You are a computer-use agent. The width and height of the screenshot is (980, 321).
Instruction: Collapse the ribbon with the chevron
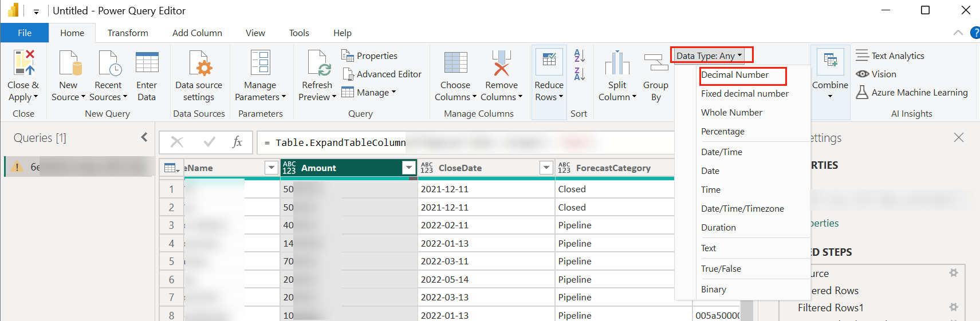pyautogui.click(x=958, y=33)
